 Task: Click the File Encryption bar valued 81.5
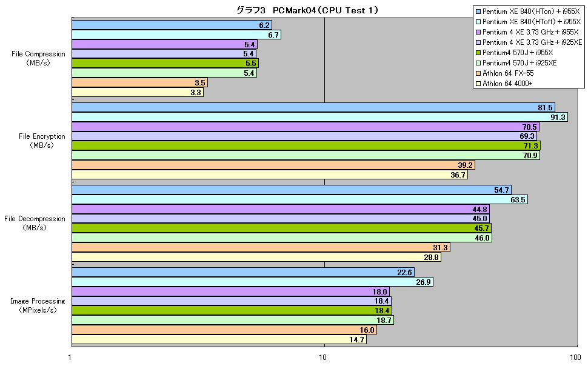pyautogui.click(x=313, y=108)
